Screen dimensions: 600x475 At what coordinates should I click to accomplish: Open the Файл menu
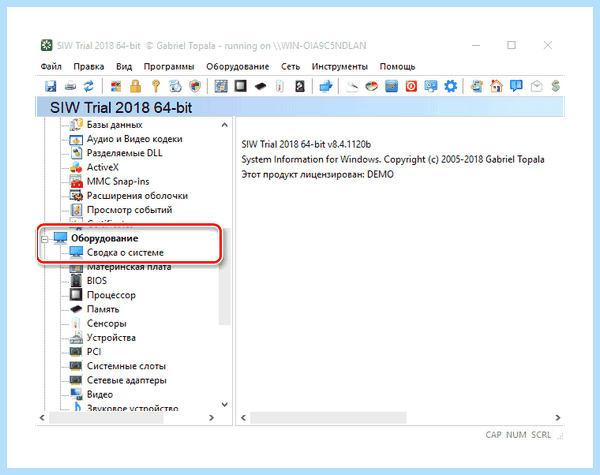pos(51,67)
